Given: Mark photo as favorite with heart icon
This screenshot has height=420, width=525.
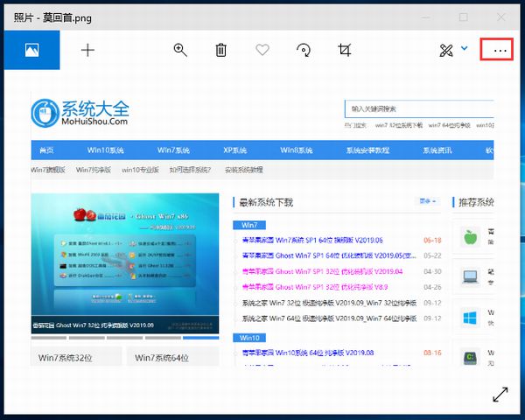Looking at the screenshot, I should click(262, 51).
